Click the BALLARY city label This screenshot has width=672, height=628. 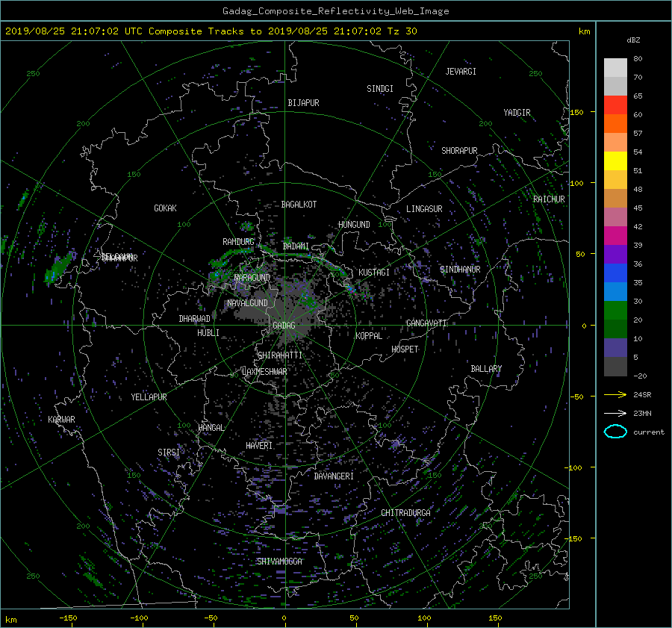click(x=486, y=369)
